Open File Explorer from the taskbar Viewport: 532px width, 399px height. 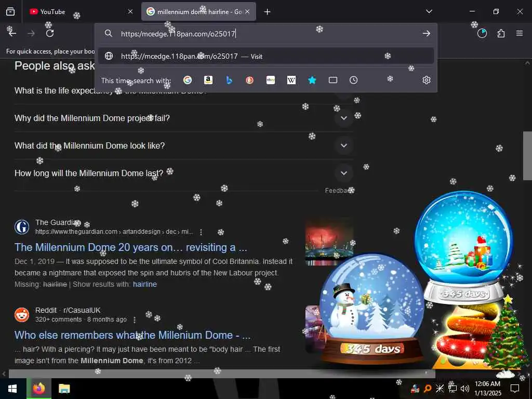pyautogui.click(x=64, y=389)
